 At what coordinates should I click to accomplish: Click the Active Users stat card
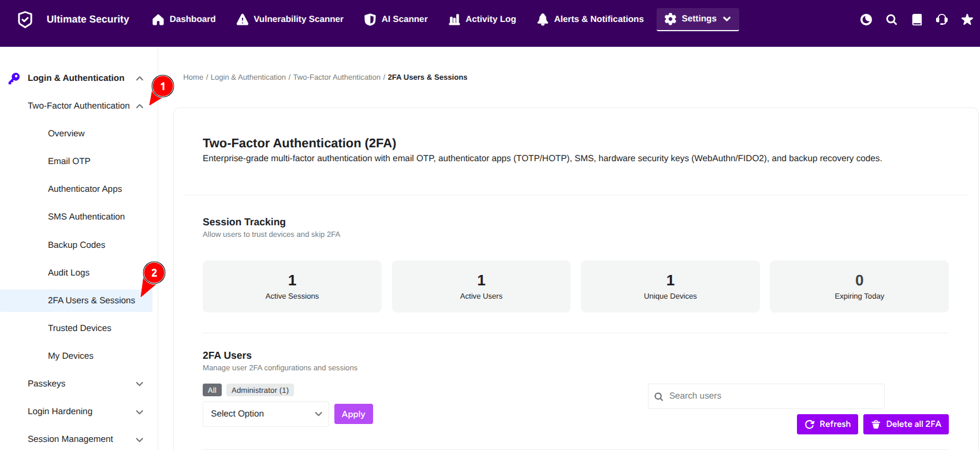coord(481,287)
